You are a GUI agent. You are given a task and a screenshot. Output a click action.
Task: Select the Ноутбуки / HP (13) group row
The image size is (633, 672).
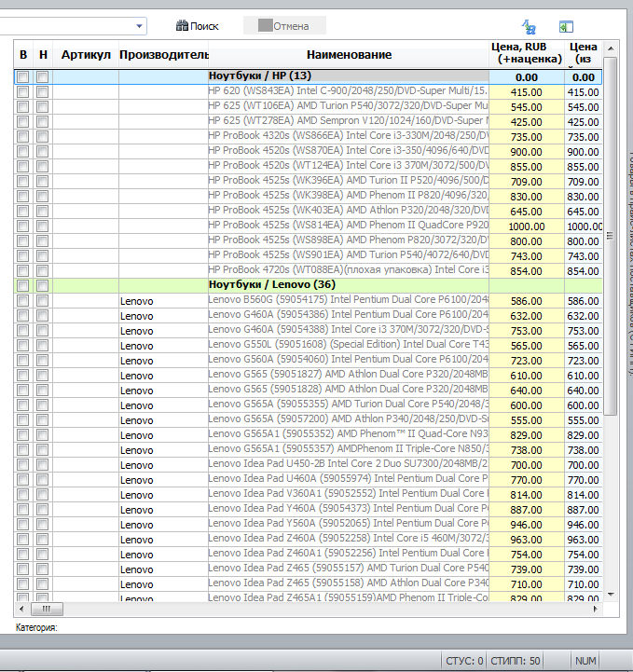coord(308,77)
